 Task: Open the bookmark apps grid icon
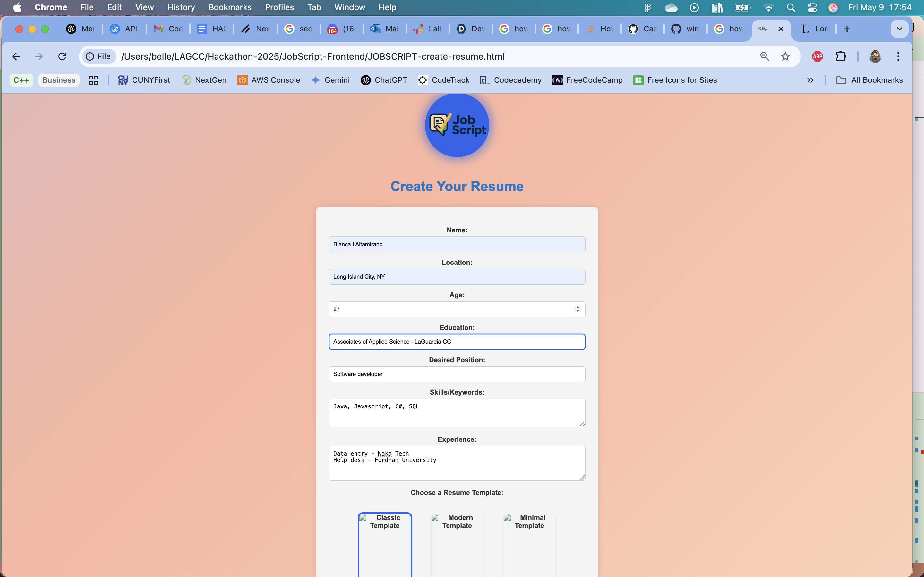click(x=94, y=80)
